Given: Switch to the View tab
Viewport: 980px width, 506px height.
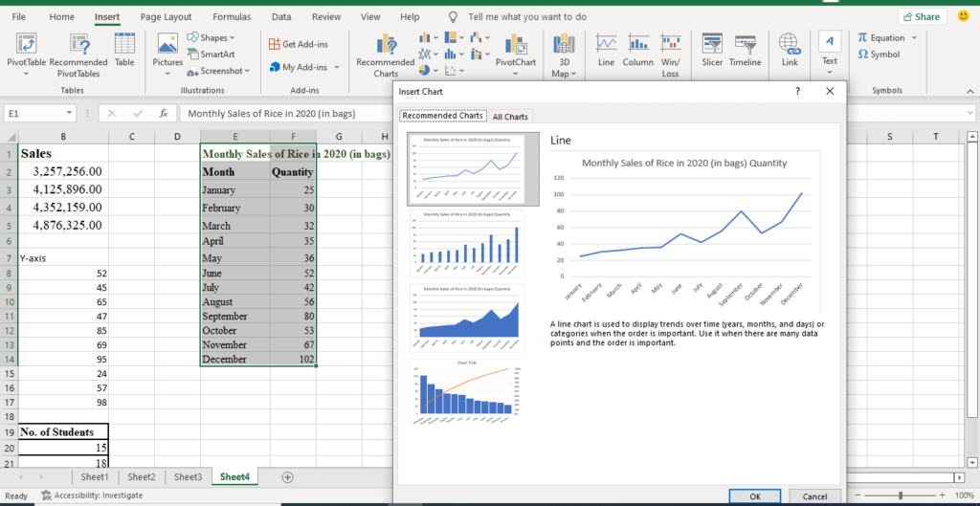Looking at the screenshot, I should [x=370, y=17].
